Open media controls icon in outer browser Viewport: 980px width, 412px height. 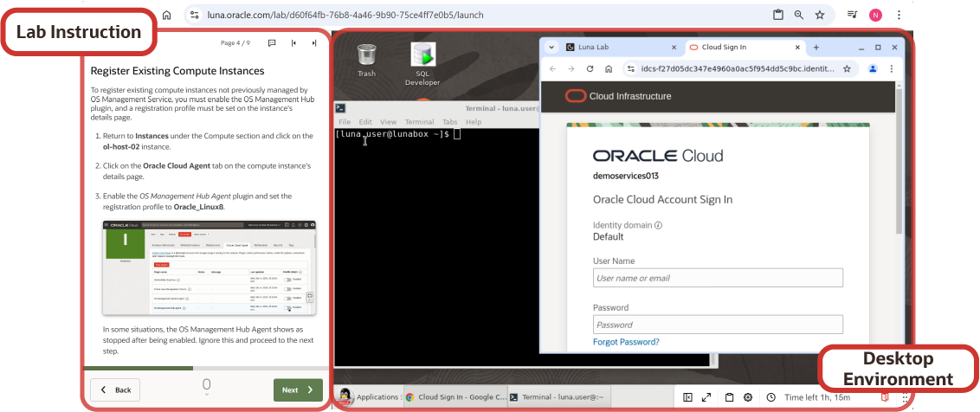853,15
